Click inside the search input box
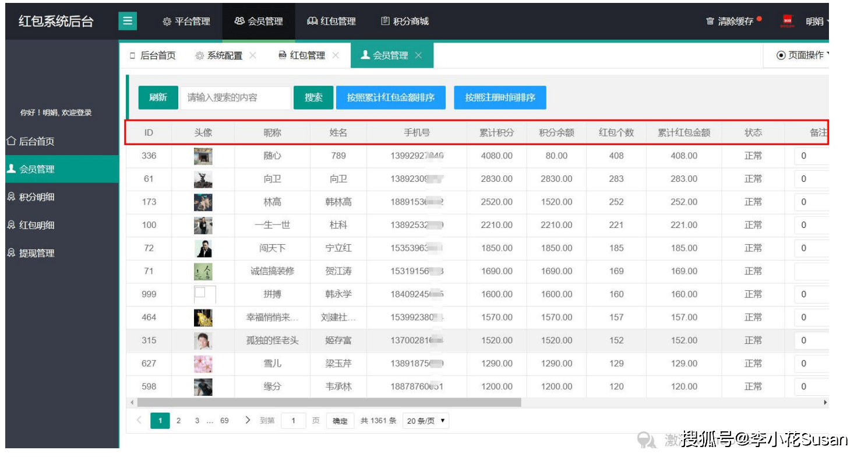868x457 pixels. [236, 97]
